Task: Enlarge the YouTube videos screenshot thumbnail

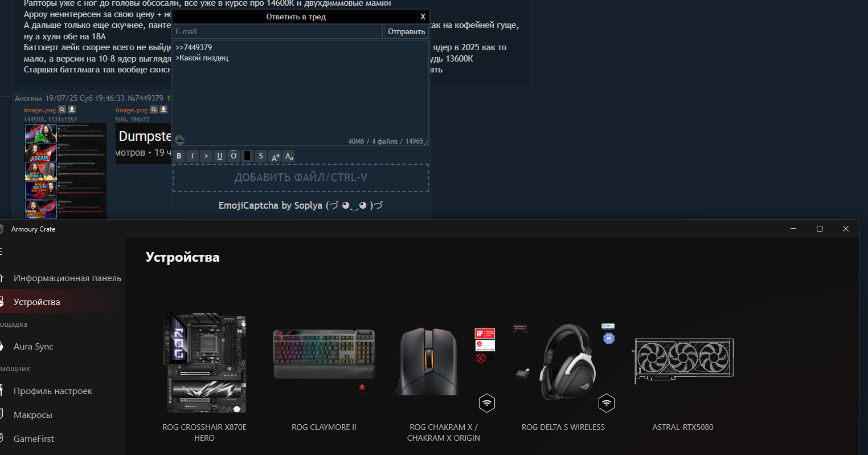Action: (x=65, y=171)
